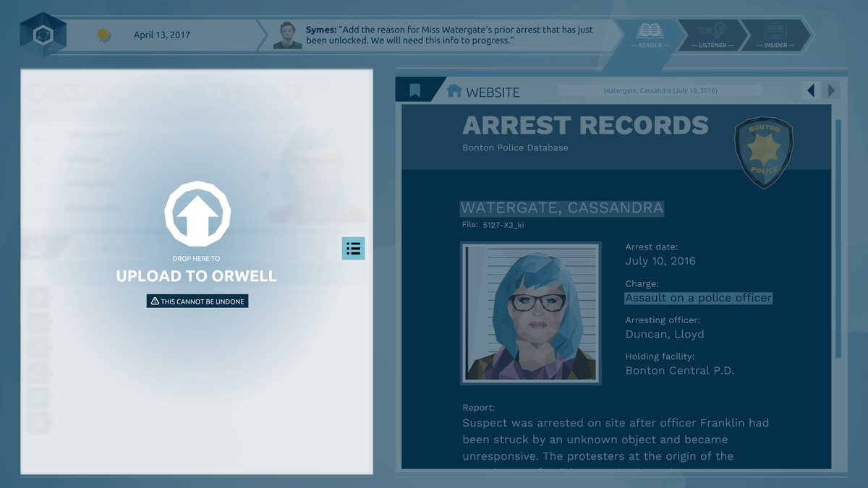Open the Insider tab
Screen dimensions: 868x488
[776, 35]
